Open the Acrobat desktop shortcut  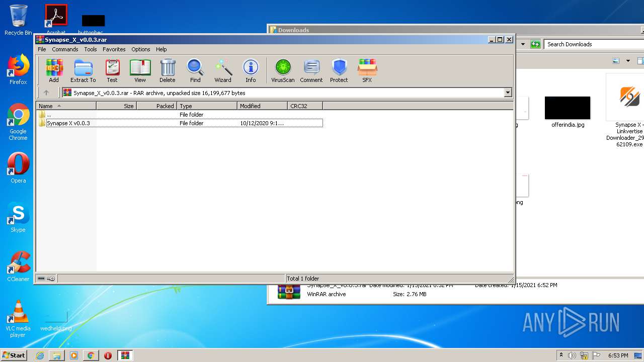point(56,20)
